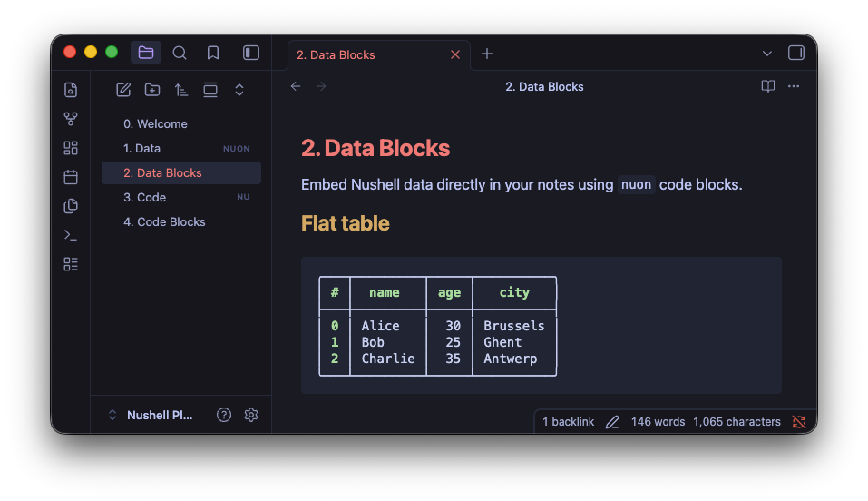Close the 2. Data Blocks tab
This screenshot has width=868, height=501.
[455, 54]
